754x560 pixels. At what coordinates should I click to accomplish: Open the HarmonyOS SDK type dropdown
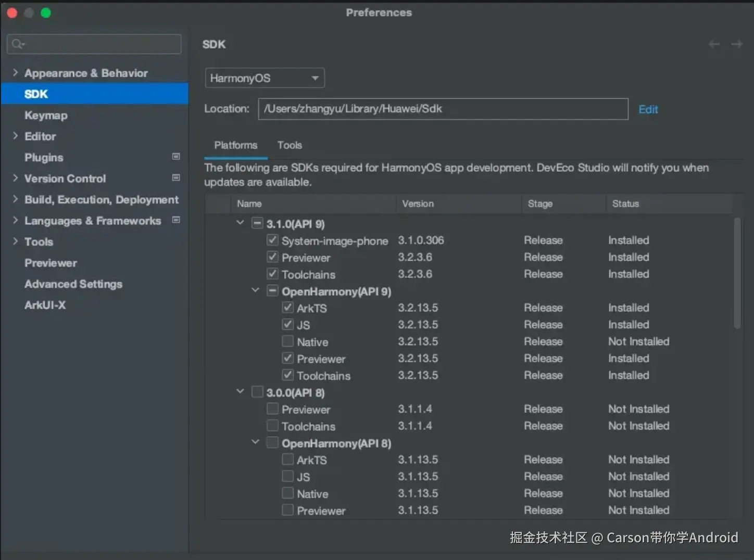pos(265,78)
